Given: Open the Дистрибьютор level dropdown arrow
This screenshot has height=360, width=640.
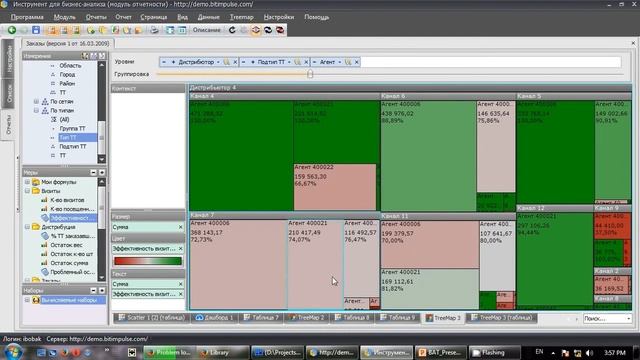Looking at the screenshot, I should click(x=218, y=62).
